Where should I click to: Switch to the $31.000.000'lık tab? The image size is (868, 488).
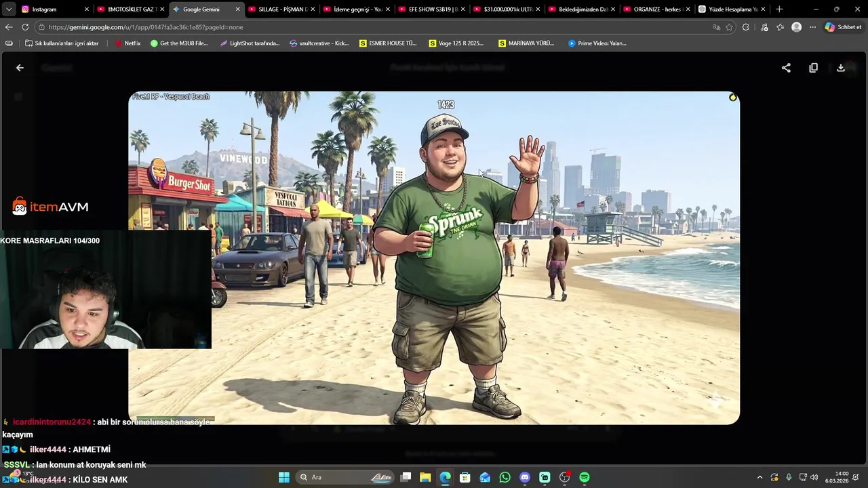tap(505, 9)
